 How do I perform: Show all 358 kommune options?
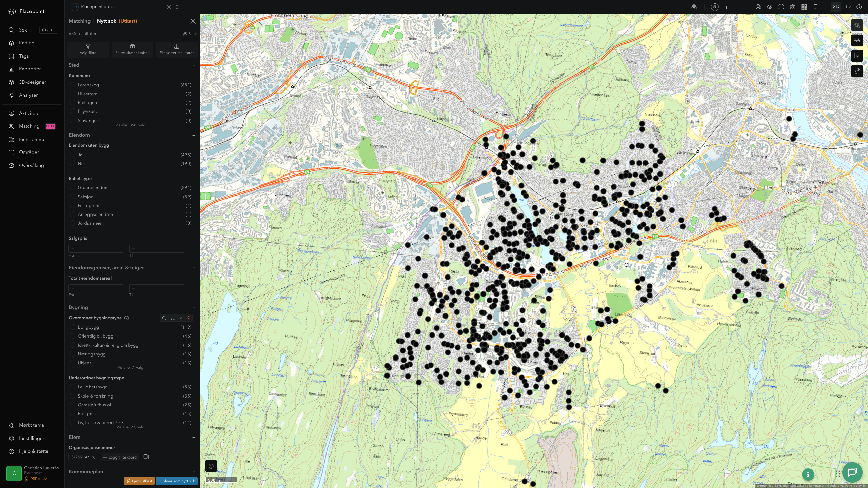[x=130, y=125]
